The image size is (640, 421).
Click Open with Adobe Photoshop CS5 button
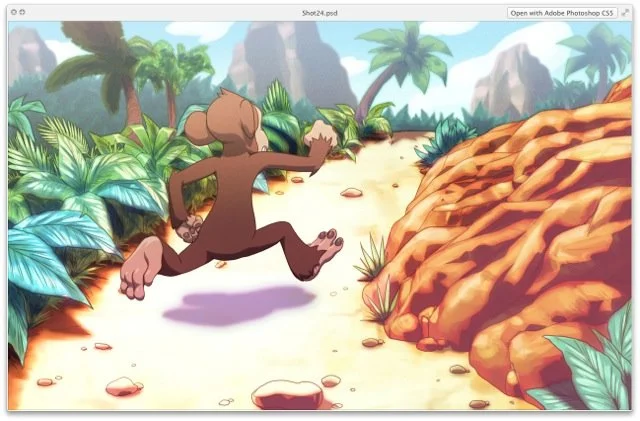[562, 13]
